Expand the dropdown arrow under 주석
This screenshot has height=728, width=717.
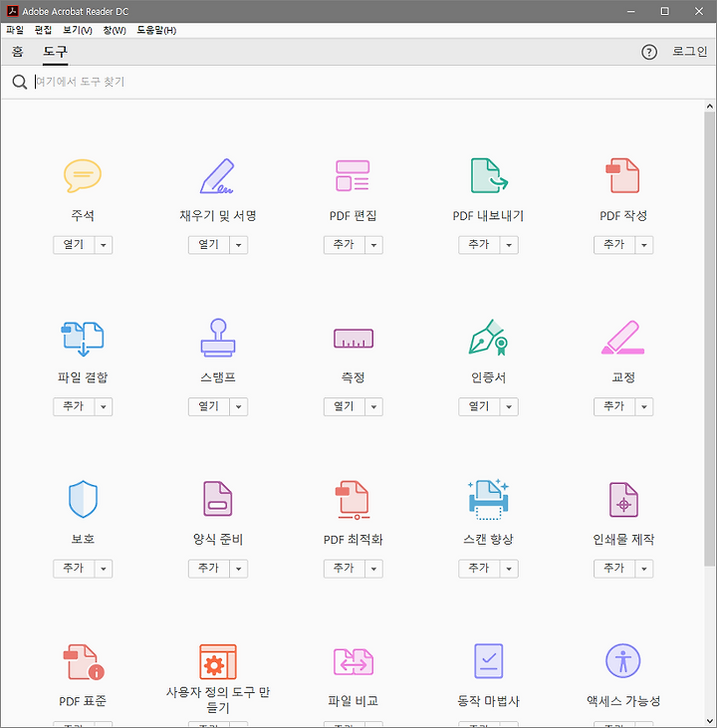[x=104, y=245]
